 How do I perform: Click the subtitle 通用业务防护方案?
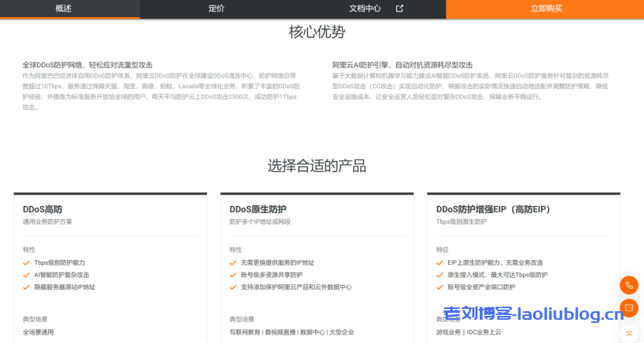47,221
